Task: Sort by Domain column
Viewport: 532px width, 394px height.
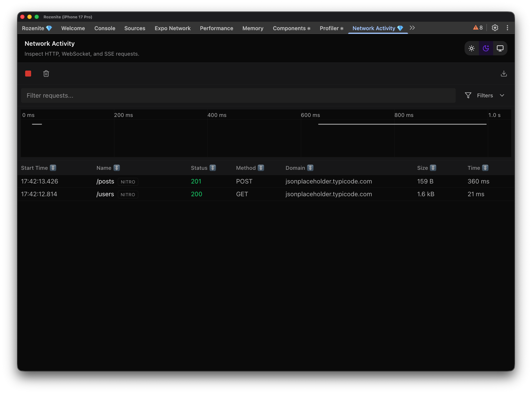Action: pyautogui.click(x=299, y=168)
